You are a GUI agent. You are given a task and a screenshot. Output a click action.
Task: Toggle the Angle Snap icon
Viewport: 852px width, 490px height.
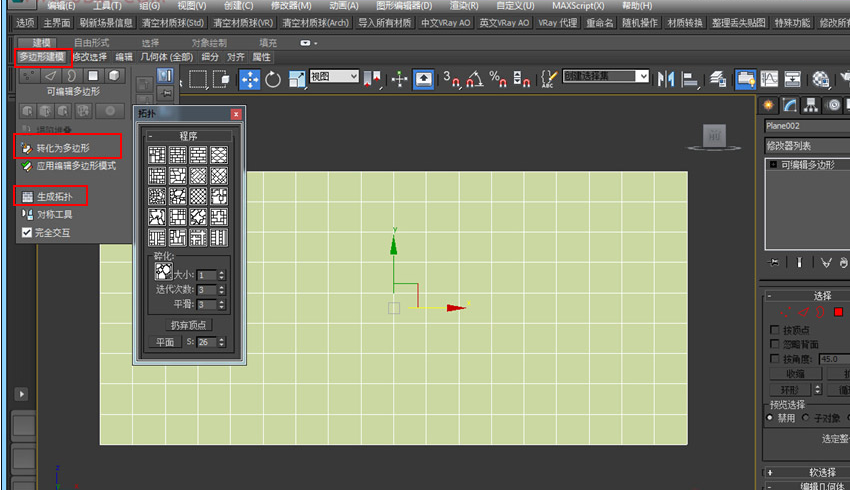(x=474, y=79)
